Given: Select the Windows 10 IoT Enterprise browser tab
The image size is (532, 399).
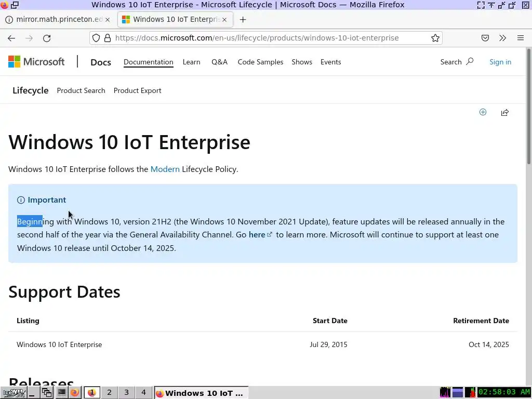Looking at the screenshot, I should pyautogui.click(x=176, y=20).
